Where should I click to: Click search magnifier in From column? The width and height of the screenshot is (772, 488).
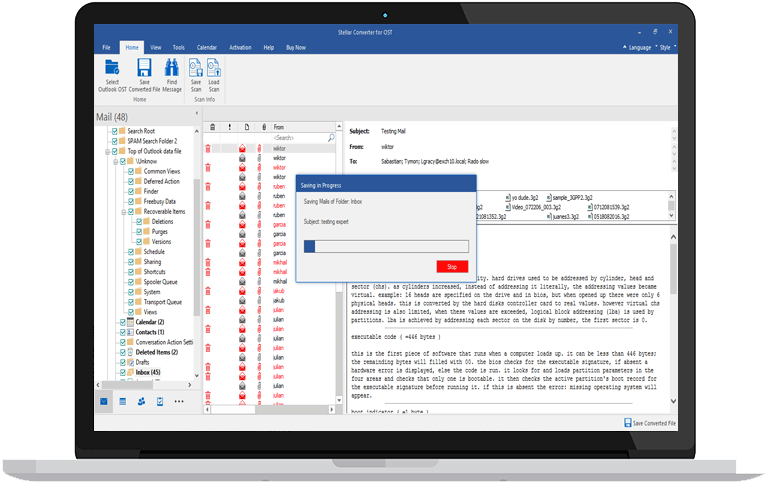331,138
